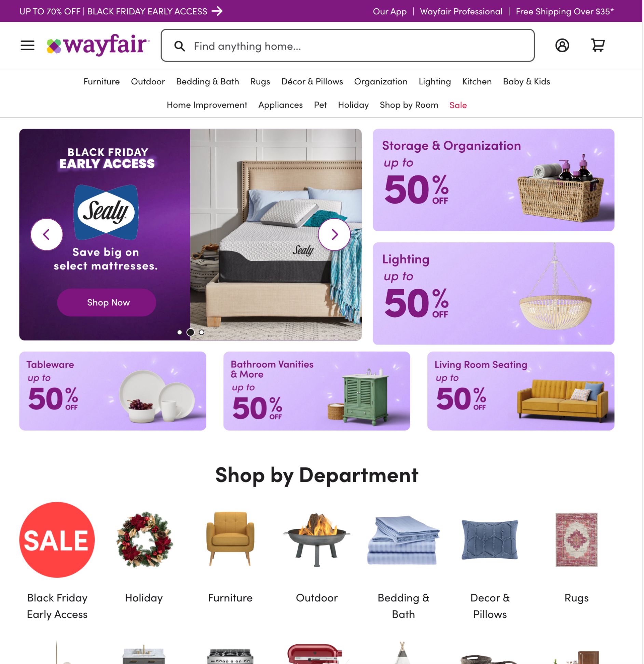Select the middle carousel slide dot
Viewport: 644px width, 664px height.
(190, 332)
